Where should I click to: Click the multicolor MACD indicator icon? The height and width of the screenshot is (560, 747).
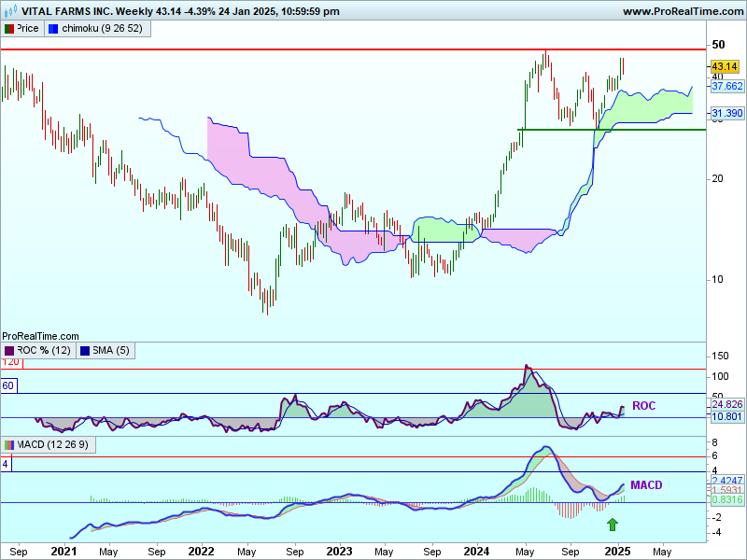point(9,443)
